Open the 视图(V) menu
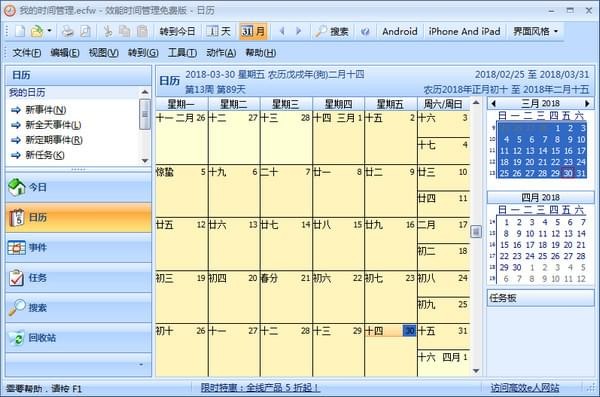 pos(104,53)
